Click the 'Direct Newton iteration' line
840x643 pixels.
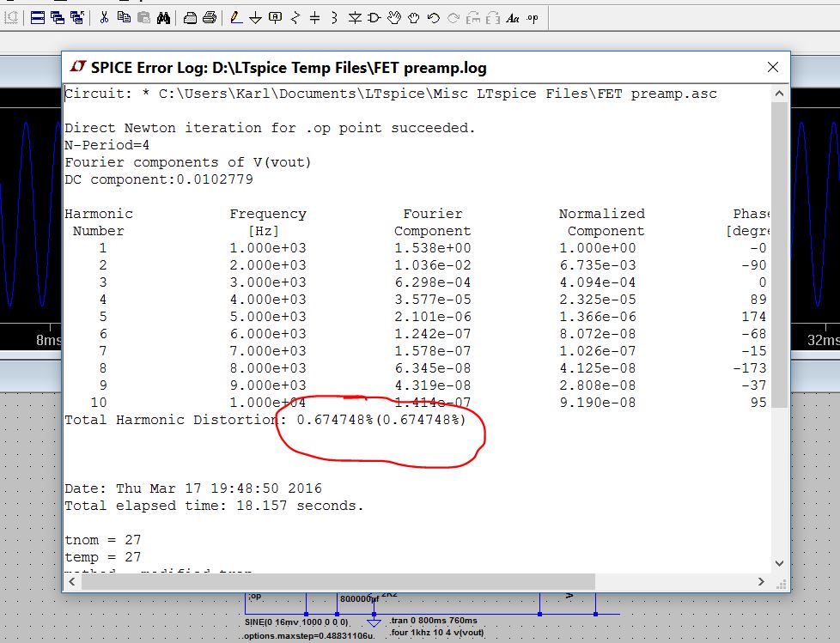(270, 128)
